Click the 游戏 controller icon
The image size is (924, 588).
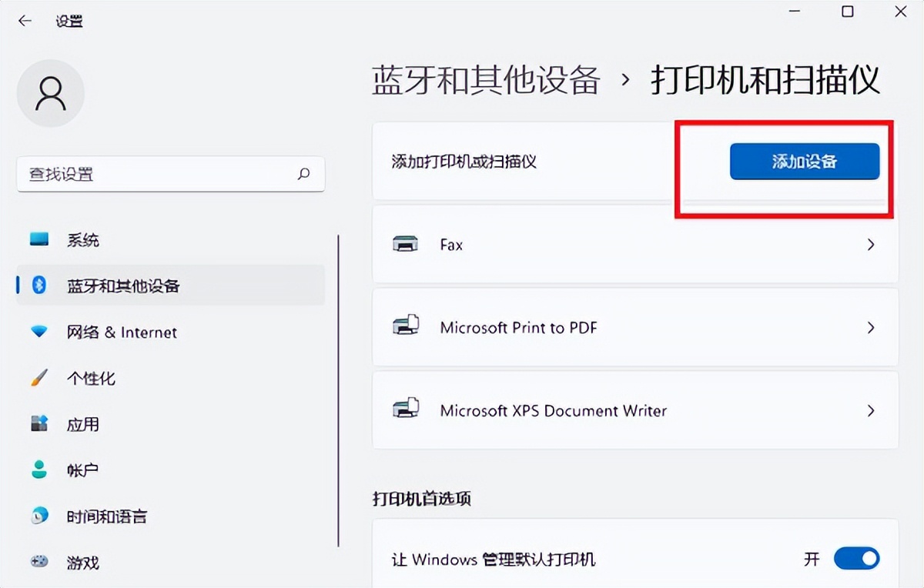tap(38, 563)
